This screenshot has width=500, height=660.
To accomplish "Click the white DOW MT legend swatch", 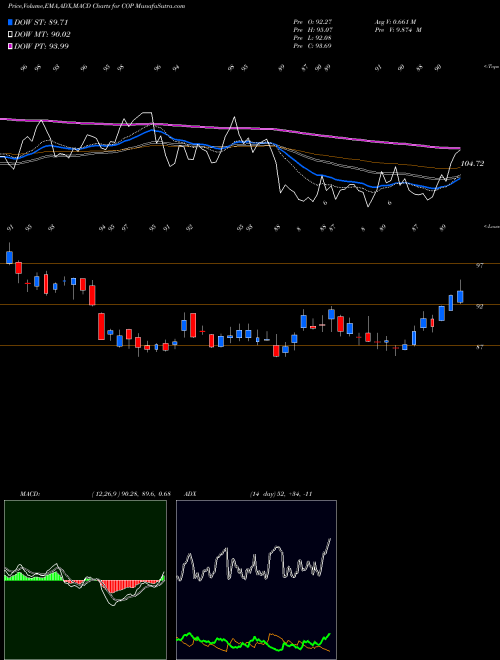I will point(10,34).
